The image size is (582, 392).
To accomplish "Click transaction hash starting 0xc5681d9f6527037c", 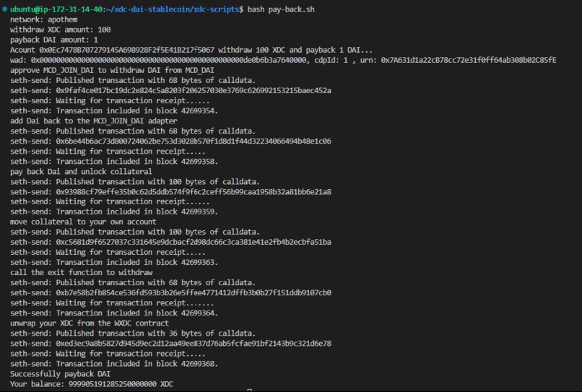I will pyautogui.click(x=194, y=242).
